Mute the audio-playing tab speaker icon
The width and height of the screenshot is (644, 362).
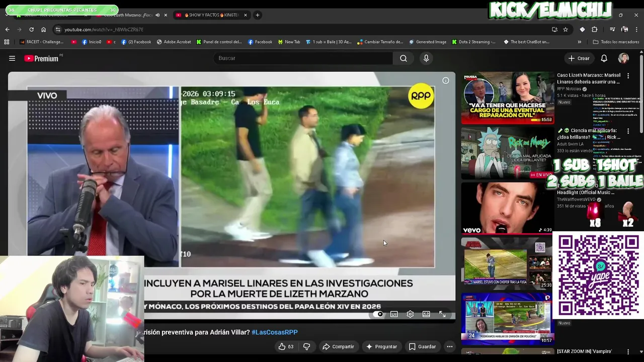(157, 15)
